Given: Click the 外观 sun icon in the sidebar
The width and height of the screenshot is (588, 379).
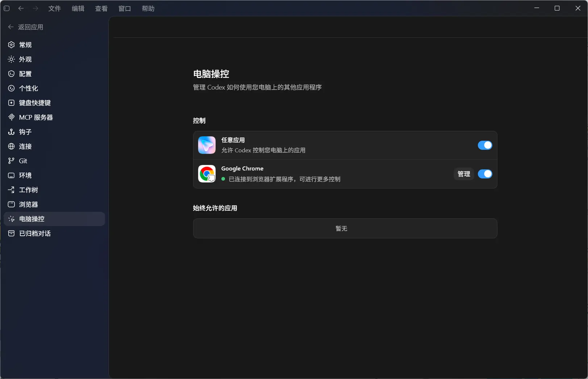Looking at the screenshot, I should [x=11, y=59].
